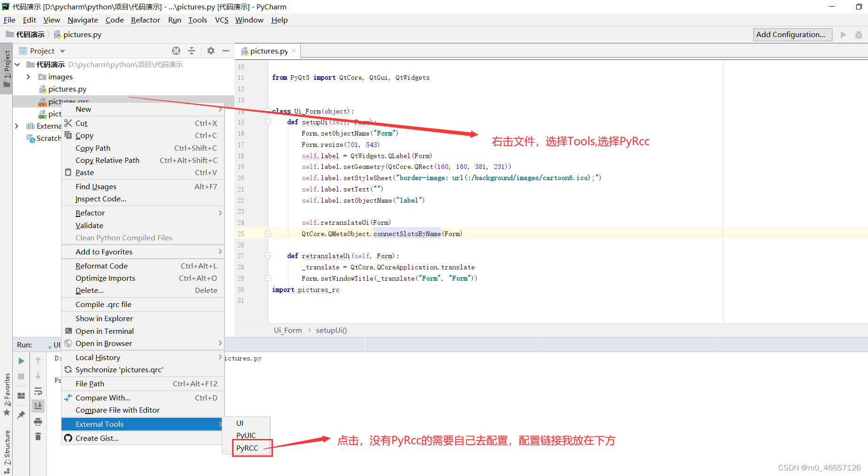Click the Copy icon in context menu
The width and height of the screenshot is (868, 476).
click(68, 135)
